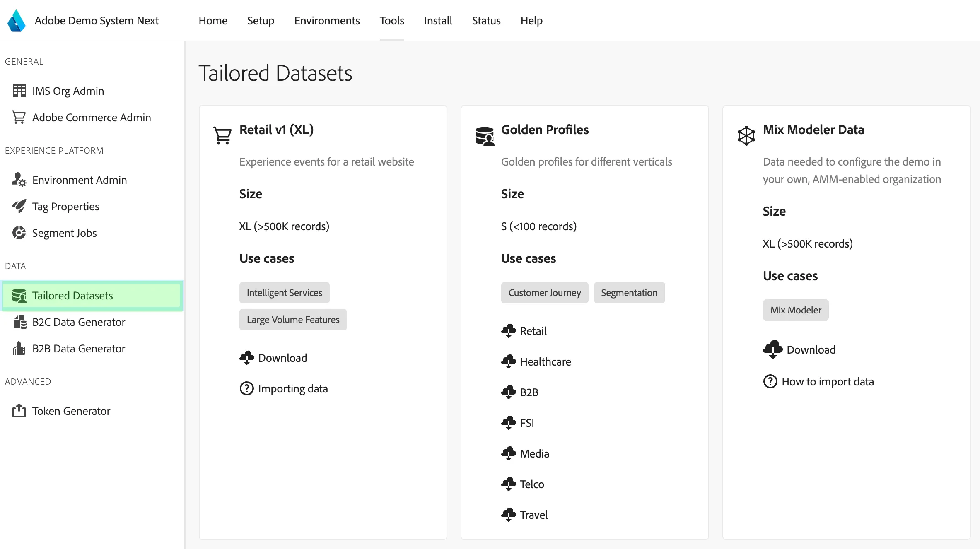Click the How to import data help icon
Screen dimensions: 980x549
770,381
